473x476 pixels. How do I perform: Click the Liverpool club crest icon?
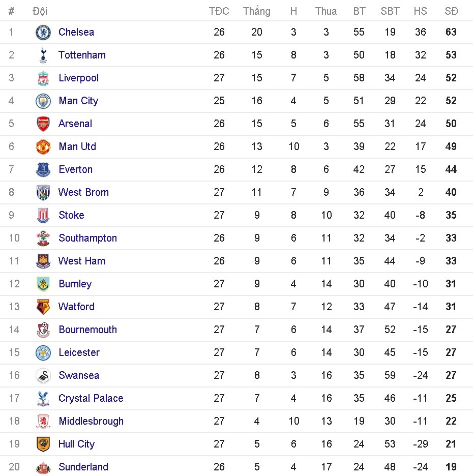[43, 78]
